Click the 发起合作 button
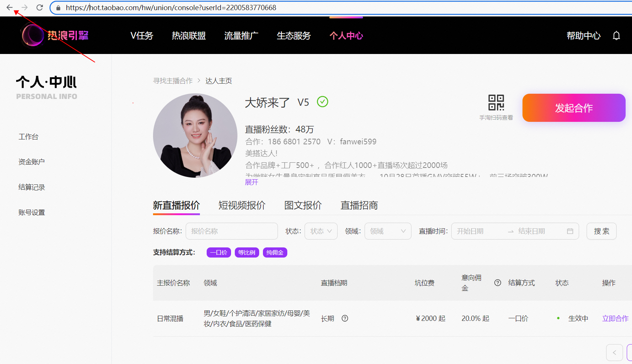Screen dimensions: 632x364 point(574,108)
